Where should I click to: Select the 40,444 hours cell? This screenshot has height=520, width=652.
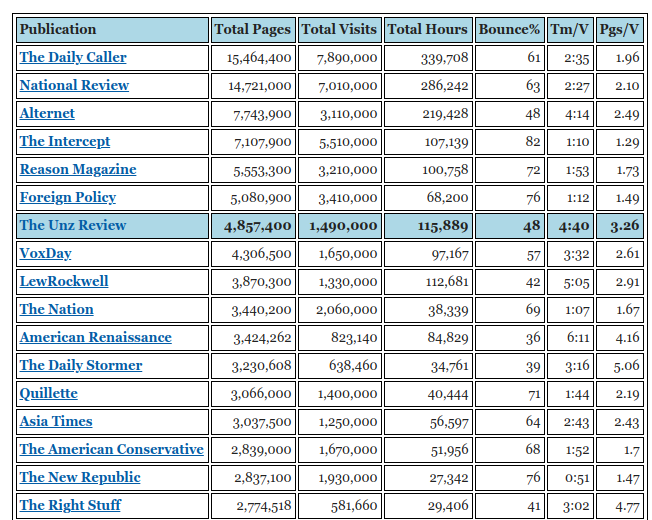coord(428,394)
